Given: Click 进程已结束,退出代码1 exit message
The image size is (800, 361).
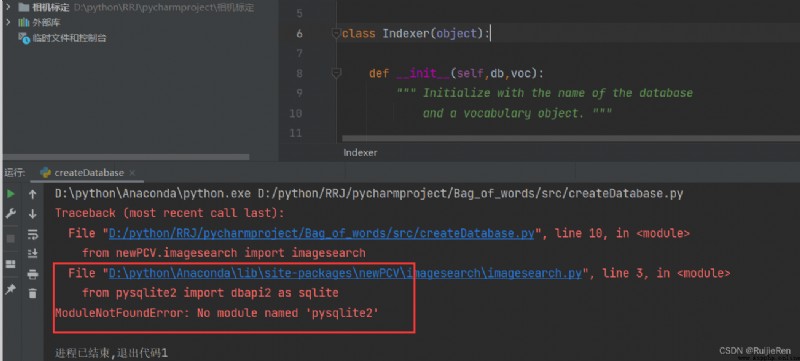Looking at the screenshot, I should pos(112,353).
